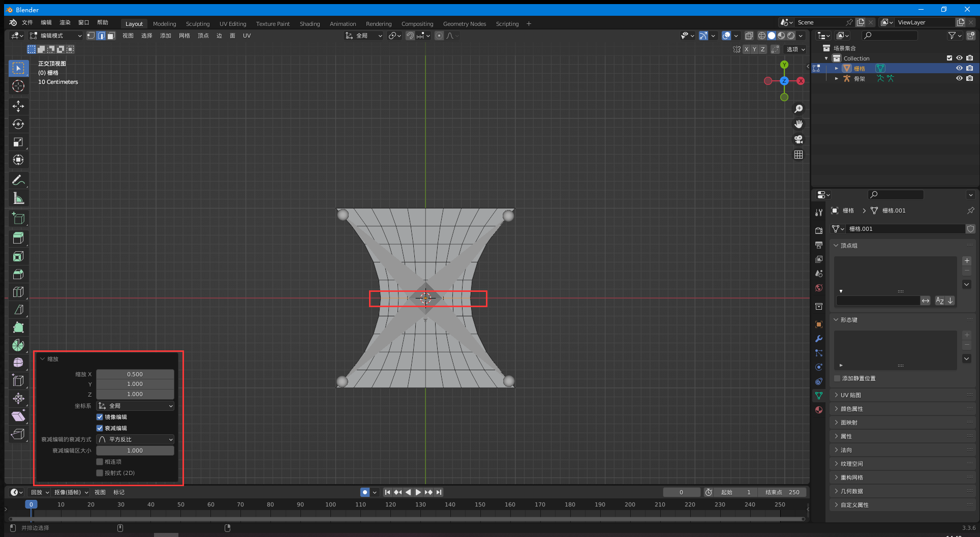Open the 平方反比 falloff dropdown
980x537 pixels.
pyautogui.click(x=135, y=439)
